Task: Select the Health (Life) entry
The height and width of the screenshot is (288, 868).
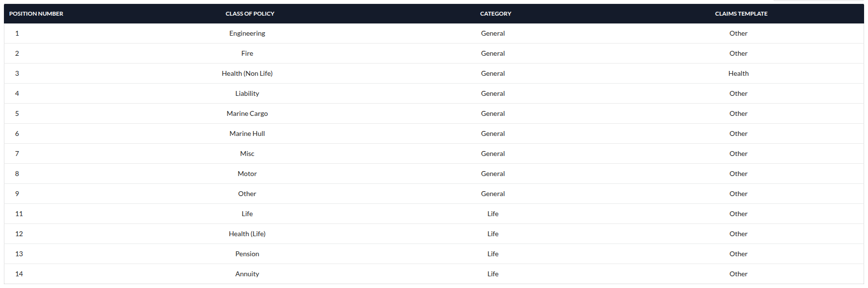Action: 247,234
